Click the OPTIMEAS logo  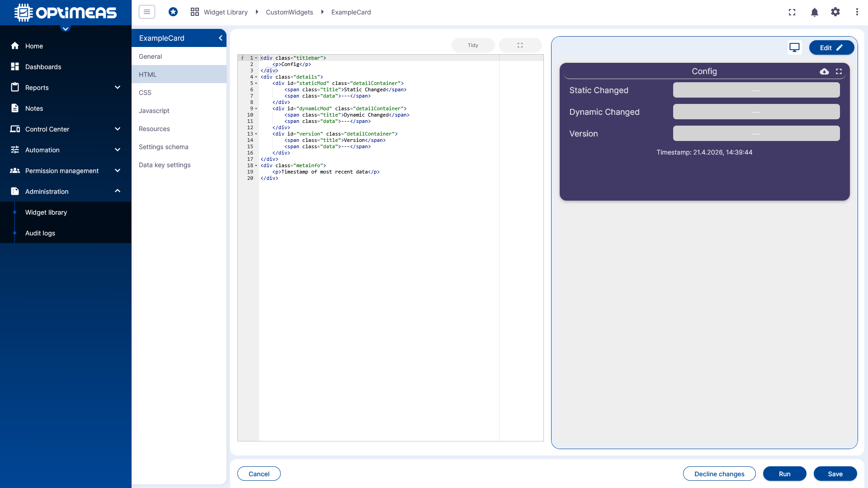click(66, 13)
